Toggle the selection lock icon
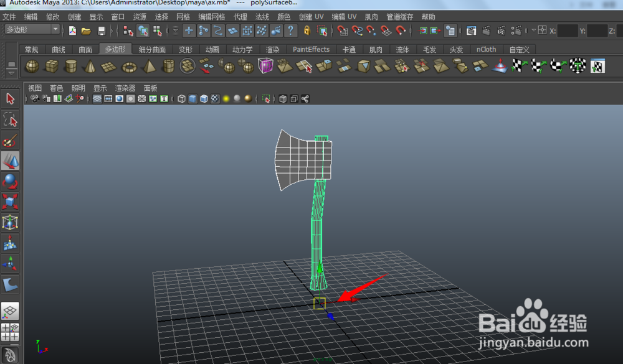623x364 pixels. pyautogui.click(x=307, y=30)
